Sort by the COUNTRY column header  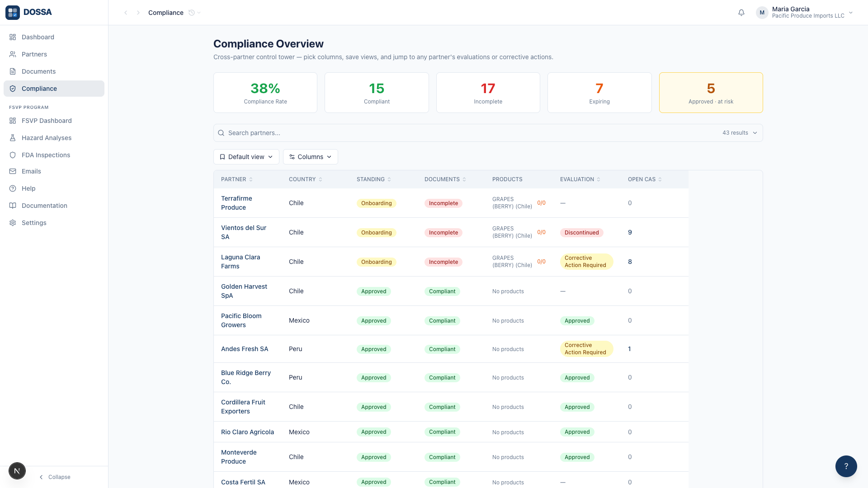point(306,179)
